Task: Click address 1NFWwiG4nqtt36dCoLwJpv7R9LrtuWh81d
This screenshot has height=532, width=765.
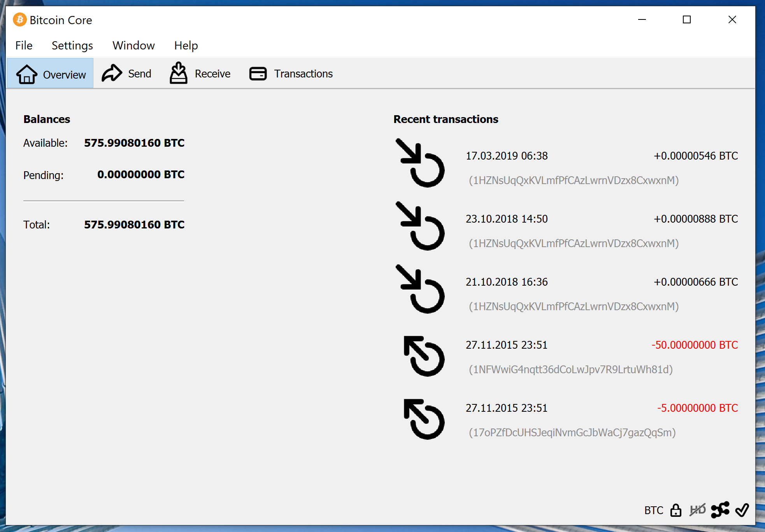Action: [x=570, y=369]
